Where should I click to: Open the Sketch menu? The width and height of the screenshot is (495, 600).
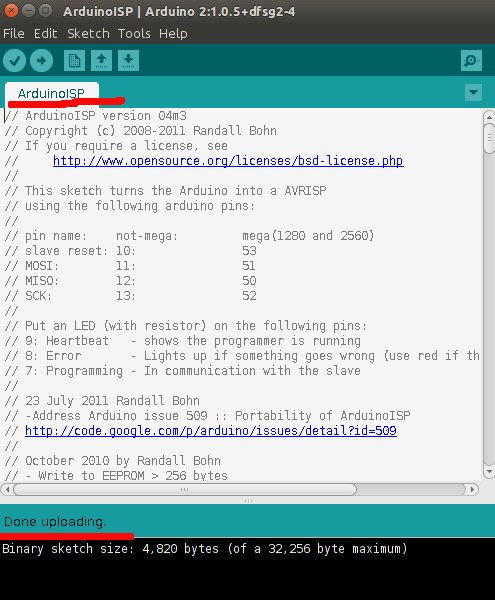click(x=88, y=34)
